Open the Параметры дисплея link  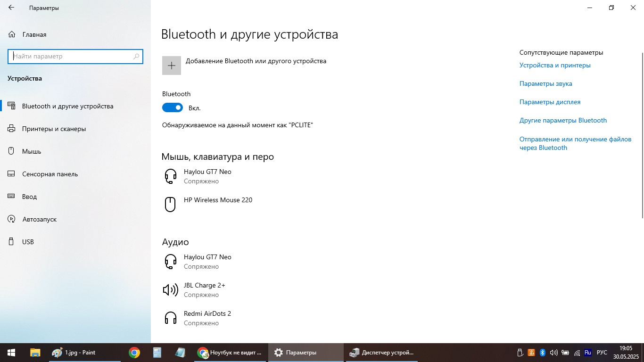pos(550,102)
